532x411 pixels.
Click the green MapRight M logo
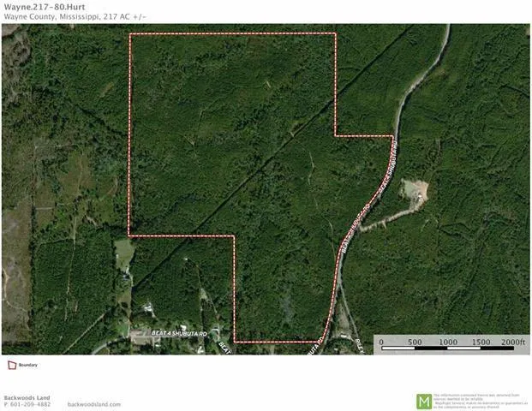[423, 401]
